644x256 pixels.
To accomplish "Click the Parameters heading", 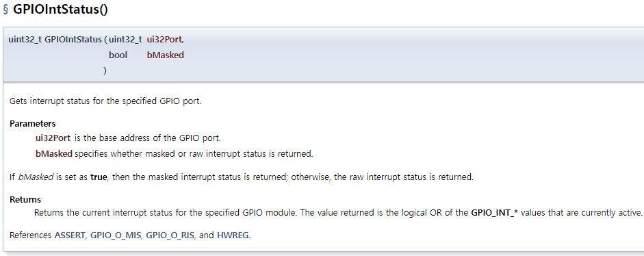I will (x=33, y=124).
